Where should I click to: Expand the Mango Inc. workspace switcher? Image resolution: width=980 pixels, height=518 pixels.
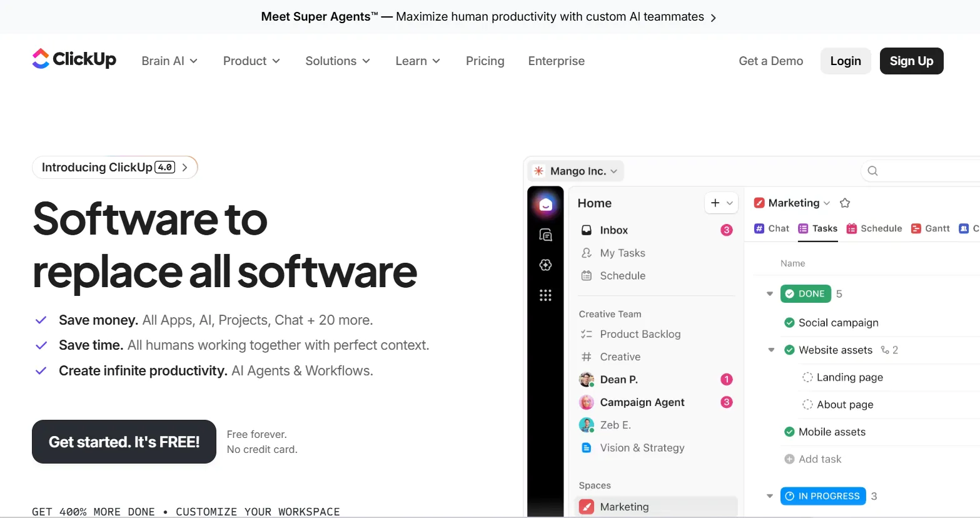coord(575,170)
